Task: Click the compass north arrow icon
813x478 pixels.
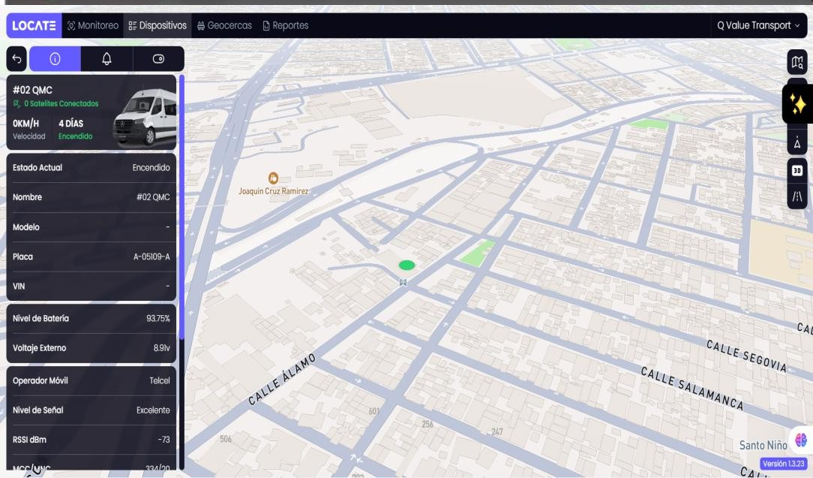Action: pos(796,143)
